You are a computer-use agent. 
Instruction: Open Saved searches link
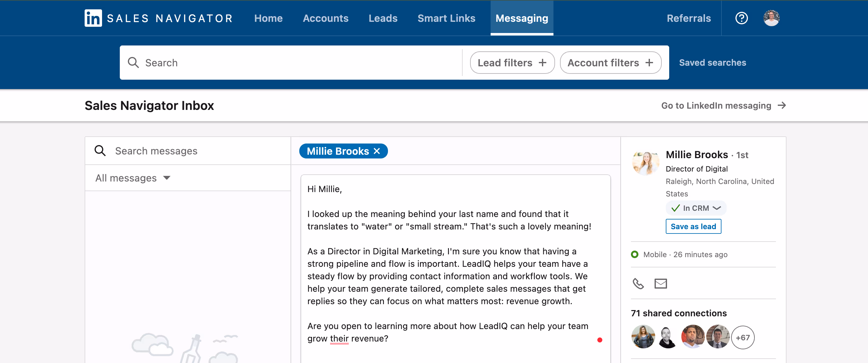[x=712, y=63]
